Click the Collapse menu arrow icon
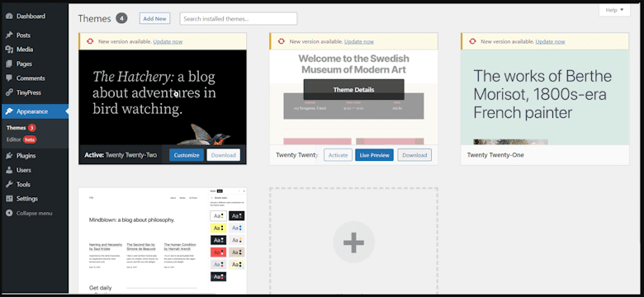Viewport: 644px width, 297px height. pyautogui.click(x=9, y=214)
